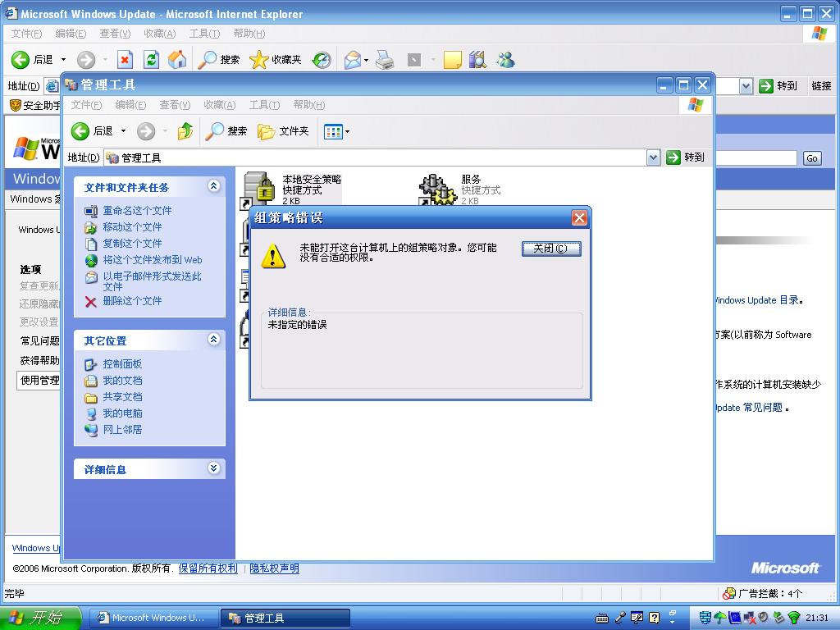Open 帮助(H) menu in Internet Explorer
The image size is (840, 630).
coord(249,34)
